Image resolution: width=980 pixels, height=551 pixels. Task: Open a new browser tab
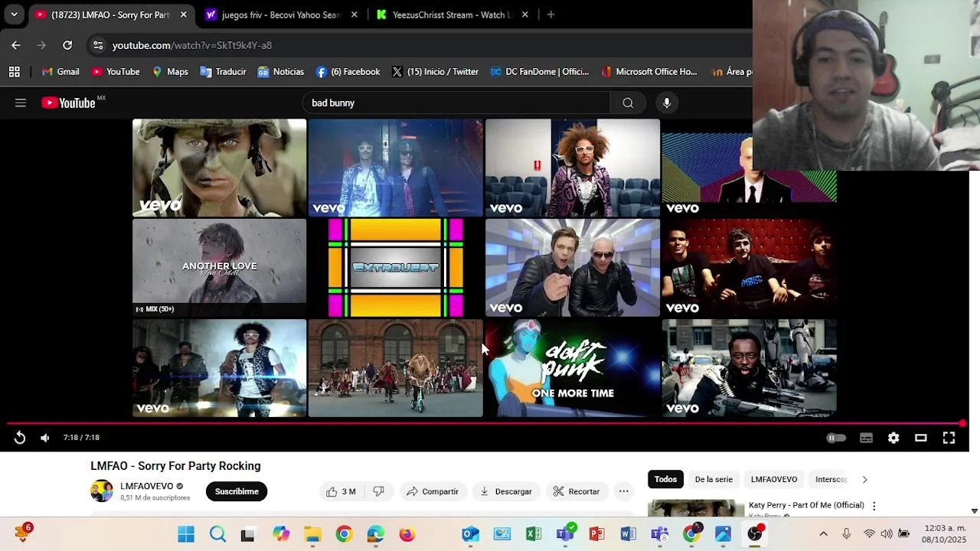click(550, 15)
